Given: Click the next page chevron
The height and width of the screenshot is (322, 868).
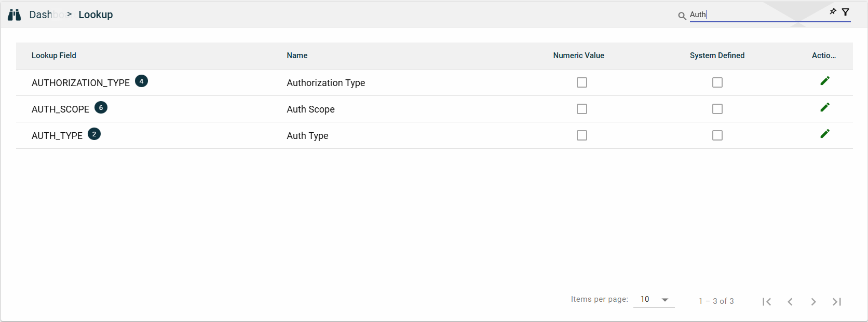Looking at the screenshot, I should 813,302.
